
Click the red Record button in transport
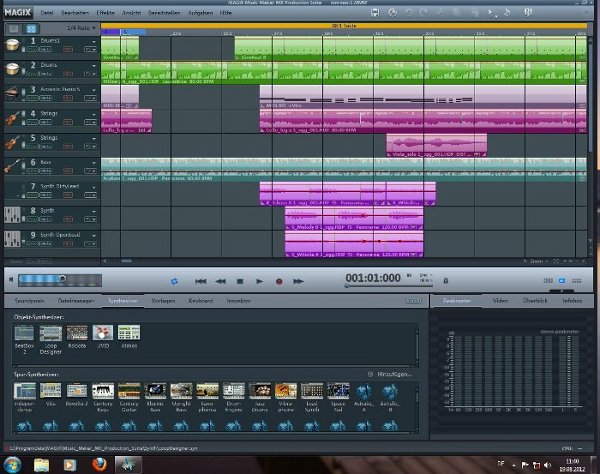(x=279, y=281)
